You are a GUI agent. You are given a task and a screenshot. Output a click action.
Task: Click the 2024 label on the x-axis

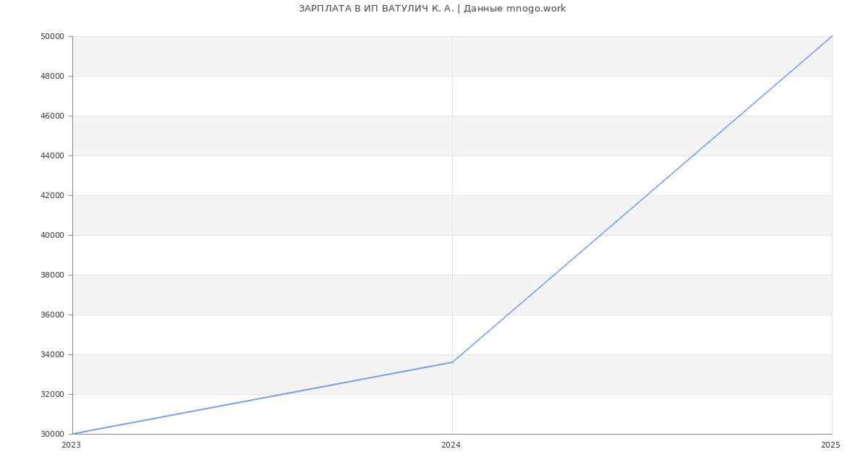(x=451, y=445)
